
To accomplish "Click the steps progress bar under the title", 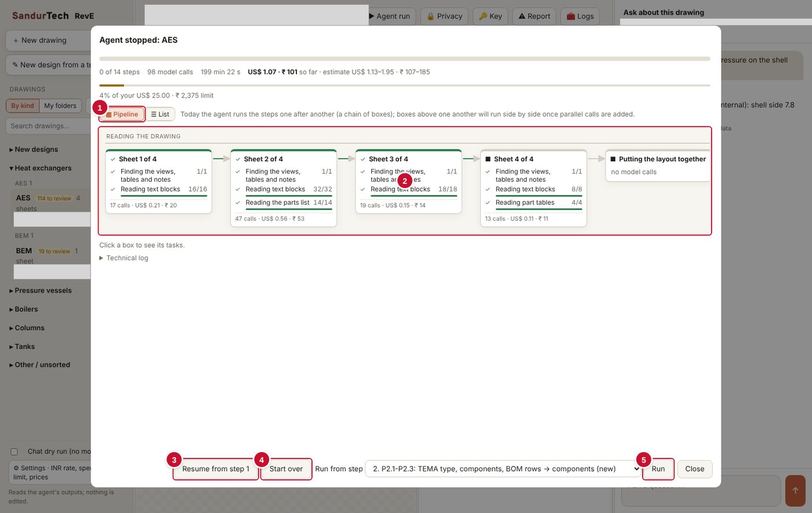I will tap(405, 59).
